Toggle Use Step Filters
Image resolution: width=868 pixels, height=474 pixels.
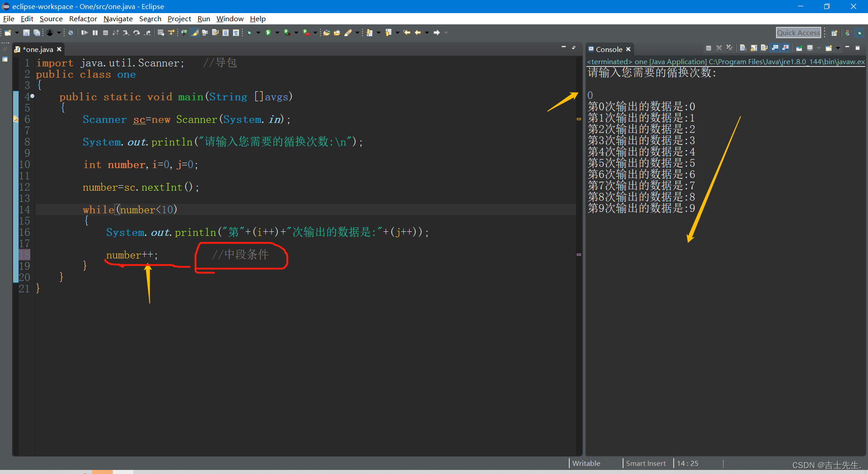171,33
